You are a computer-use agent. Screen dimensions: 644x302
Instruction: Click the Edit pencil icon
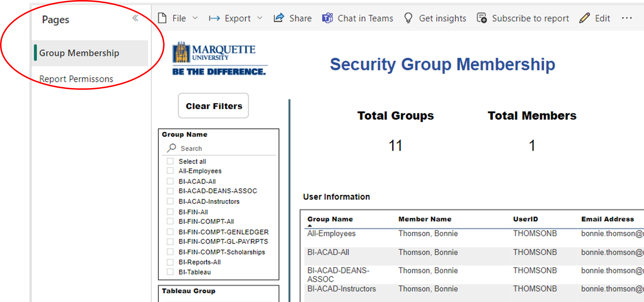[x=584, y=18]
